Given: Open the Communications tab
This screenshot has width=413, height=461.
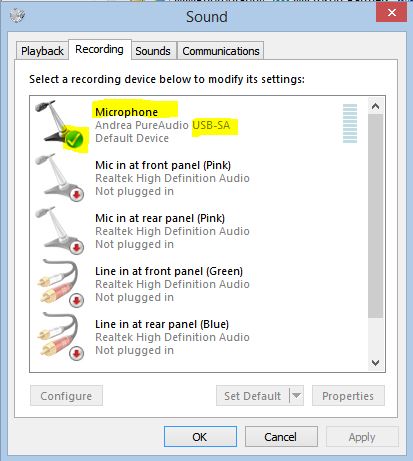Looking at the screenshot, I should coord(221,51).
